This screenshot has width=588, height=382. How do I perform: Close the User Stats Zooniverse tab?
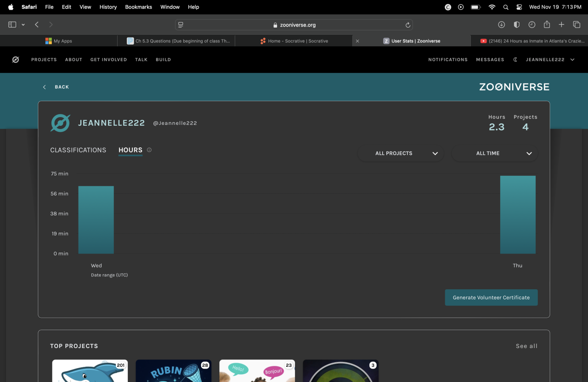tap(357, 41)
